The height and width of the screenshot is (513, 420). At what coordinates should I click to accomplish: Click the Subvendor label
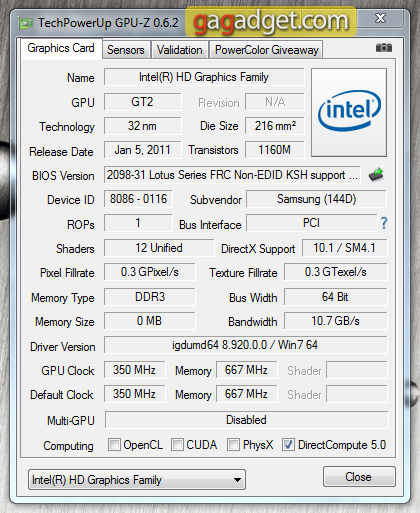[x=216, y=200]
